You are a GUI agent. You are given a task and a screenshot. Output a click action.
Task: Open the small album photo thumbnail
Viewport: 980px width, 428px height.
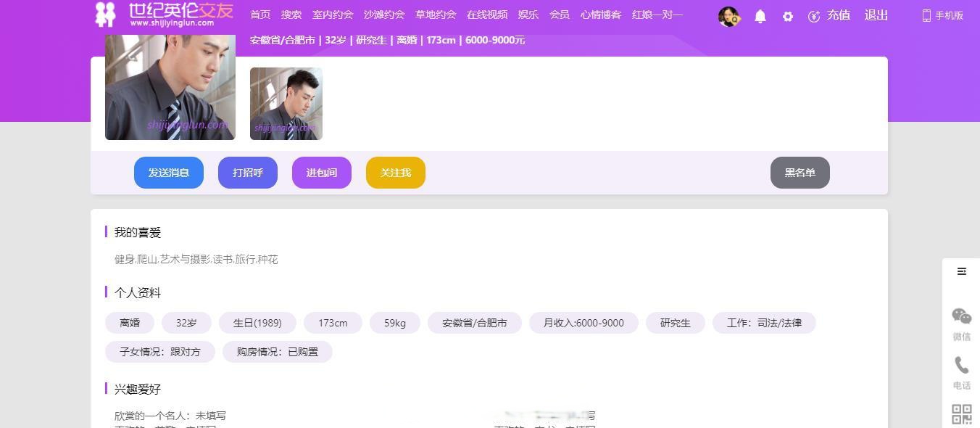286,104
